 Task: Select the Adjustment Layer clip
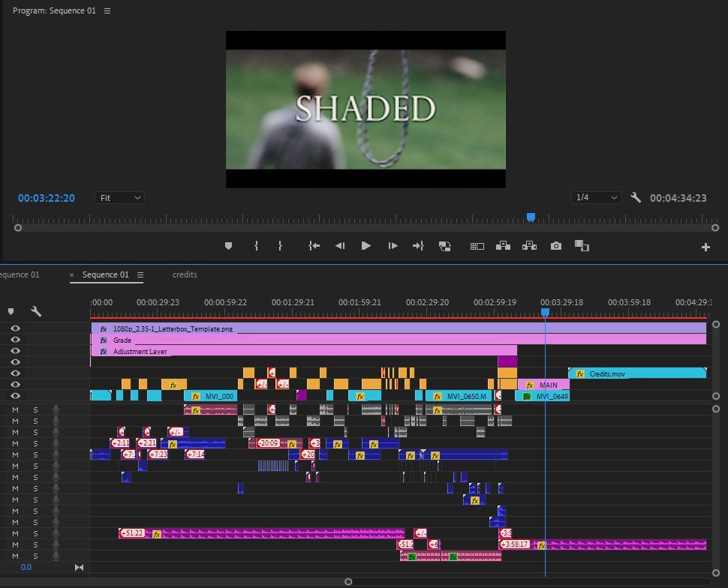coord(304,351)
